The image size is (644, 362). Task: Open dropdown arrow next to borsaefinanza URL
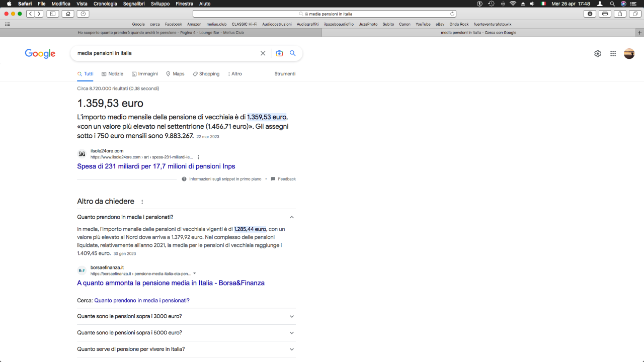point(195,274)
